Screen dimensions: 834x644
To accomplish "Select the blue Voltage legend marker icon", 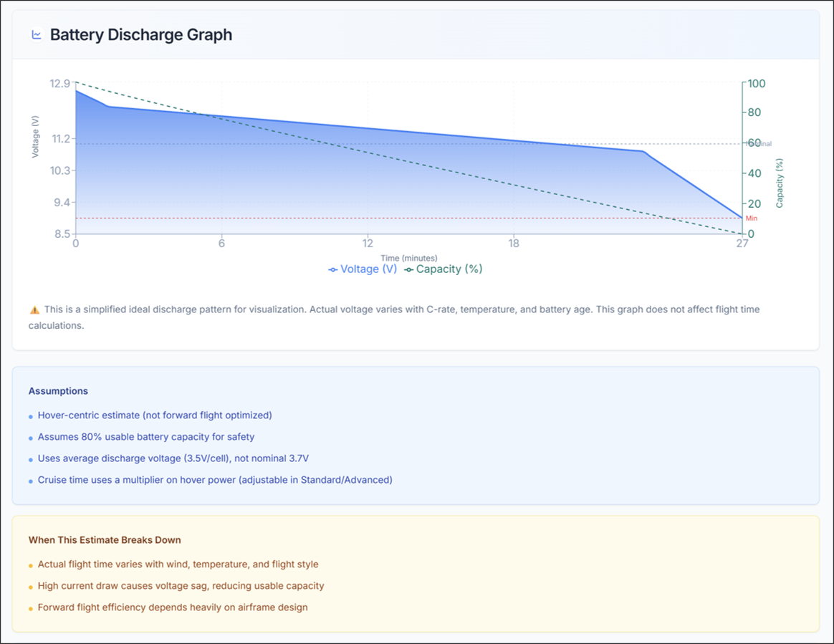I will coord(332,269).
